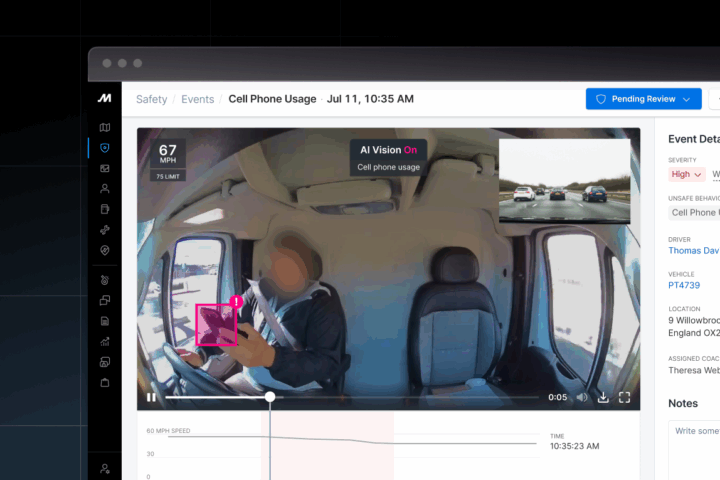
Task: Mute the video volume
Action: 582,397
